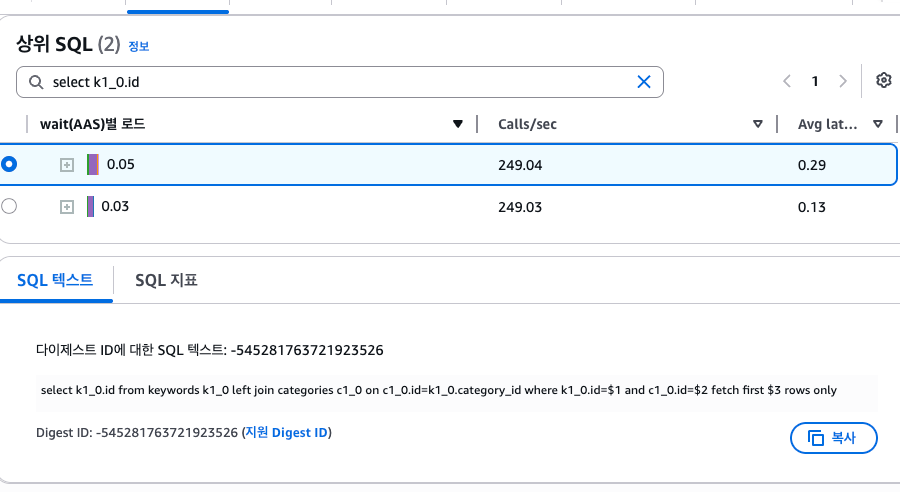Click the 복사 copy button
This screenshot has height=492, width=900.
tap(833, 438)
